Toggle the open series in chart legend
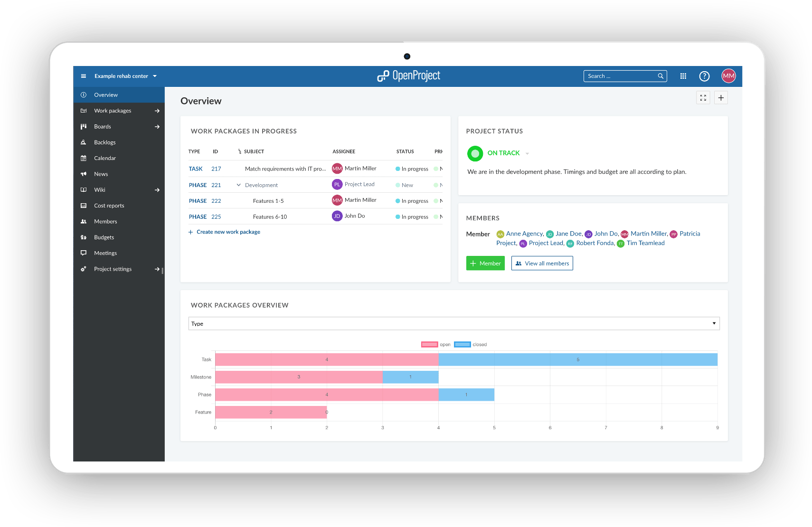 tap(429, 345)
